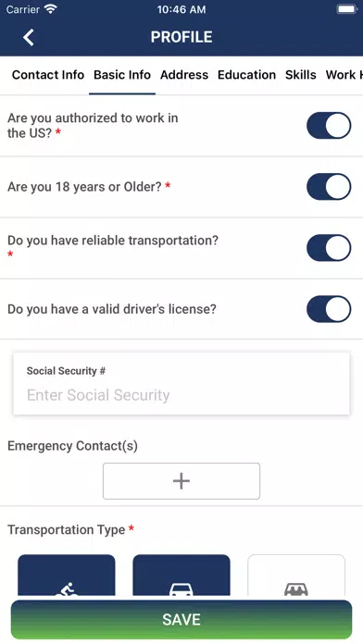The width and height of the screenshot is (363, 644).
Task: Toggle 18 years or older switch
Action: coord(329,187)
